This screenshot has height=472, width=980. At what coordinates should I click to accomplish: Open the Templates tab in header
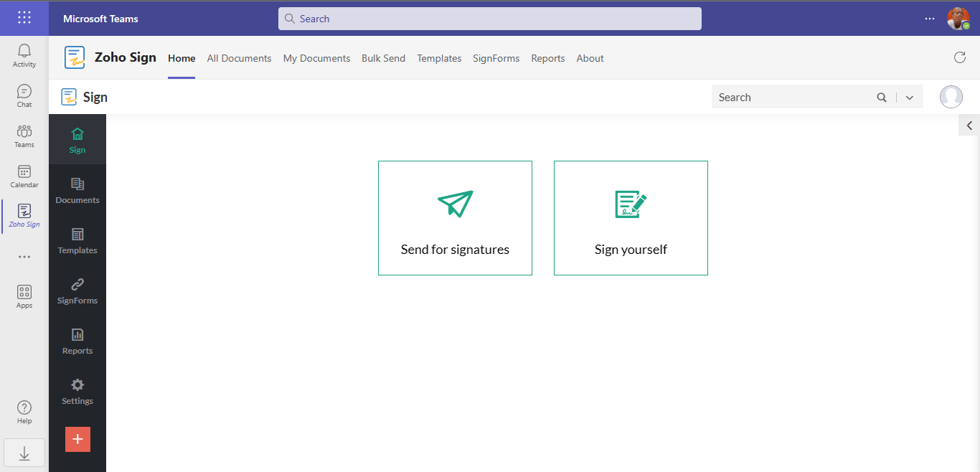click(439, 58)
